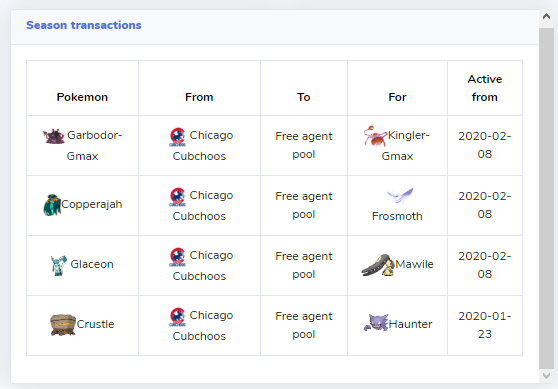Click the Kingler-Gmax sprite icon
Screen dimensions: 558x389
click(x=375, y=136)
